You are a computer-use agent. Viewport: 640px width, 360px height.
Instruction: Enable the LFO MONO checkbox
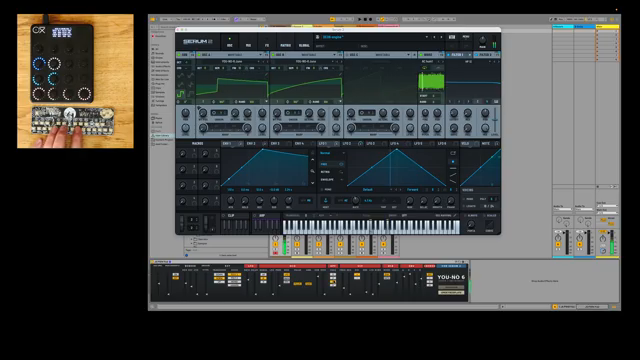click(x=322, y=190)
